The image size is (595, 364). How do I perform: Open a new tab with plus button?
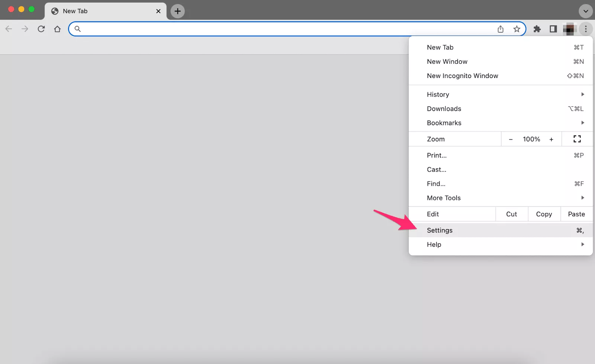177,11
